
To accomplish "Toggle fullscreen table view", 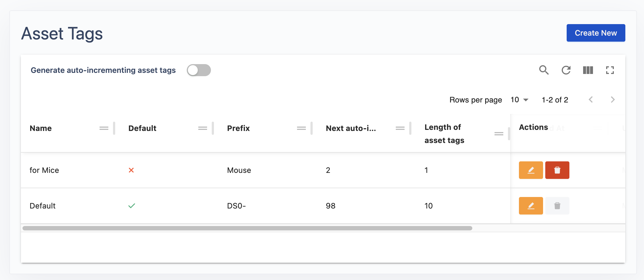I will [x=610, y=70].
